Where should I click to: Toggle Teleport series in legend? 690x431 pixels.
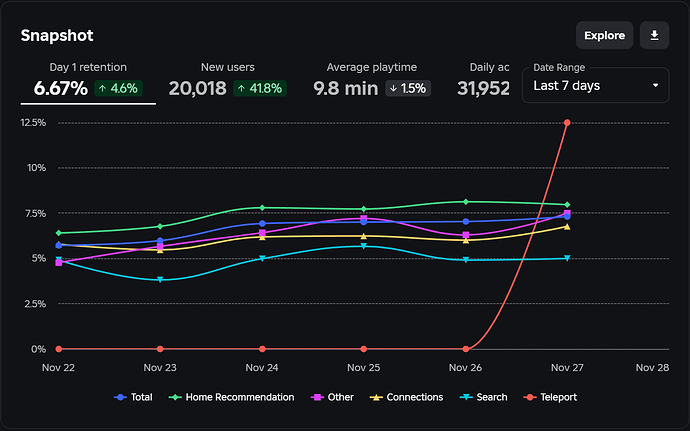point(550,397)
